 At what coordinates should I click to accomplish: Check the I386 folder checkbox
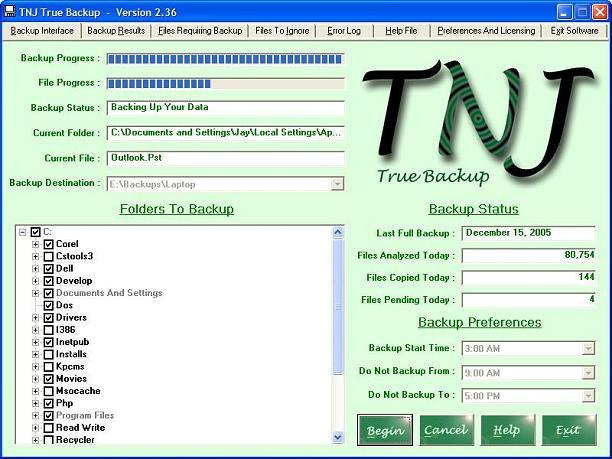point(48,330)
